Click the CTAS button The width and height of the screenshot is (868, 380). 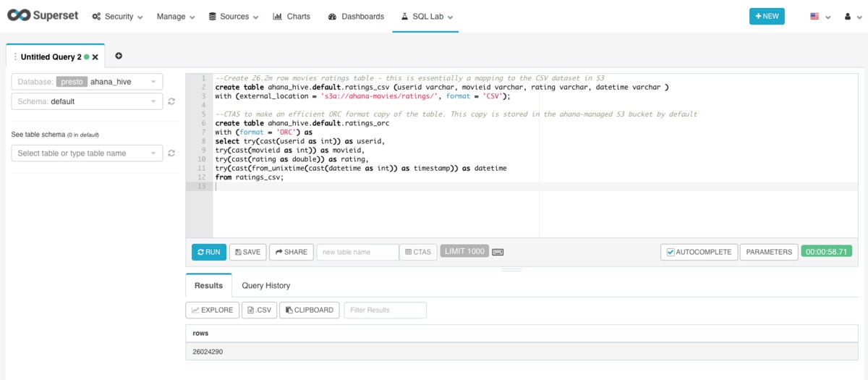(x=418, y=252)
